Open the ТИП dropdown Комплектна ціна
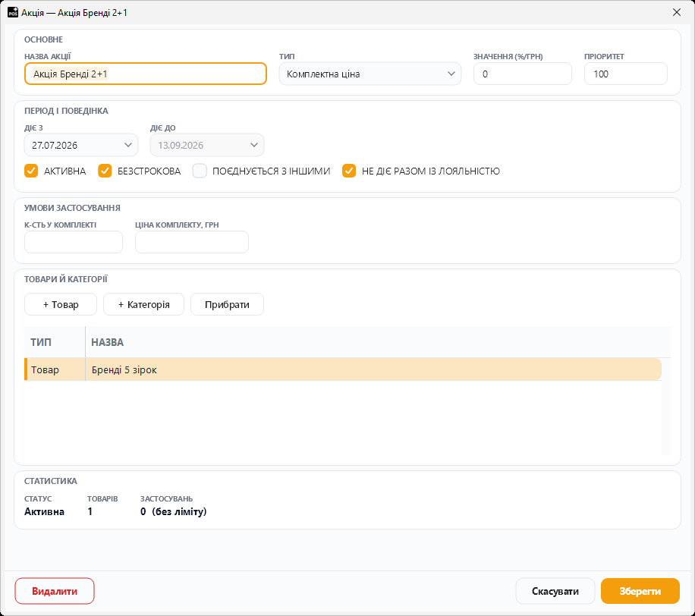The image size is (695, 616). pyautogui.click(x=370, y=74)
